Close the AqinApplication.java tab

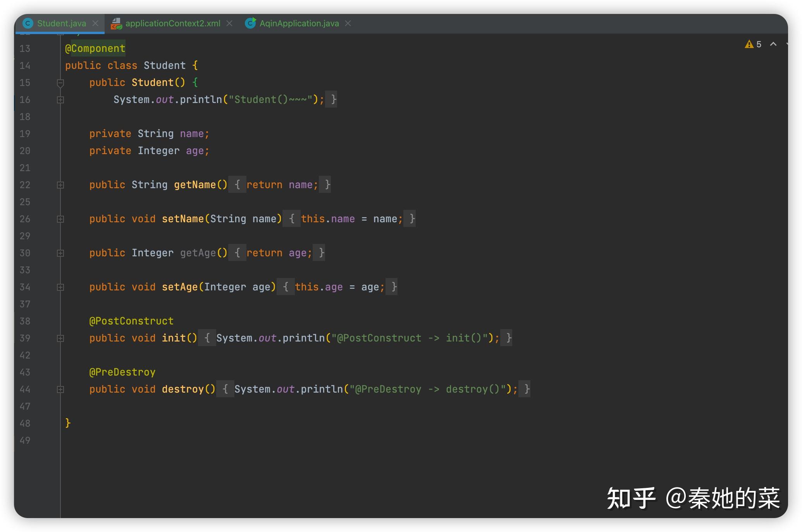tap(348, 23)
